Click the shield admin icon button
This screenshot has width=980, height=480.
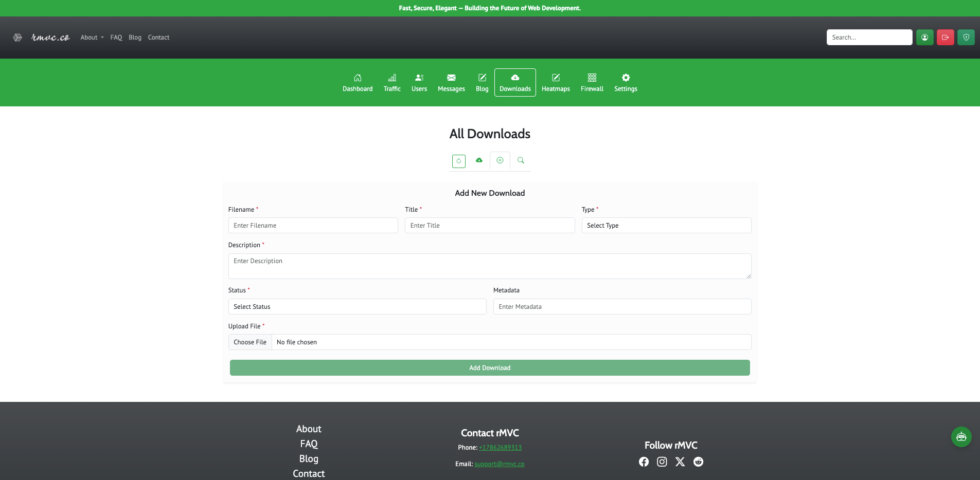pyautogui.click(x=966, y=38)
